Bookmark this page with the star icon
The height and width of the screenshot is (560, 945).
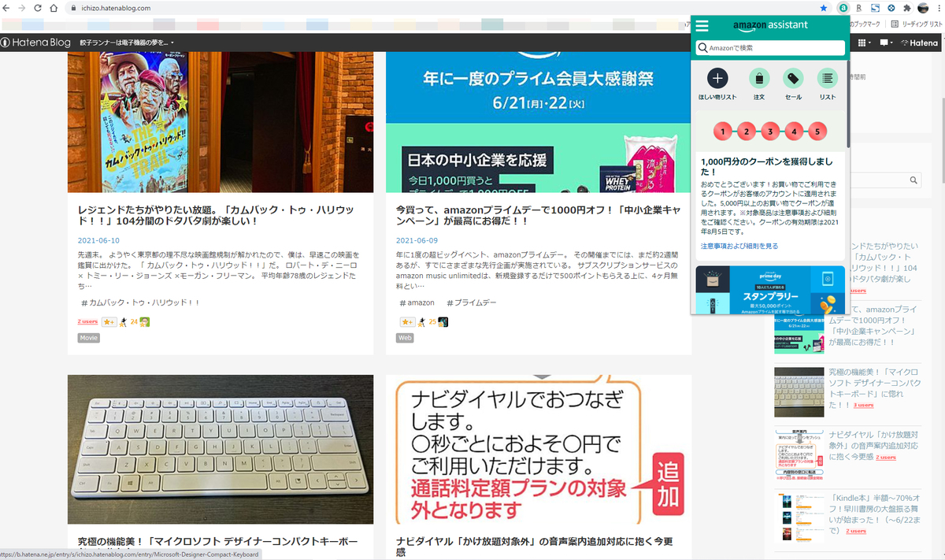[824, 8]
